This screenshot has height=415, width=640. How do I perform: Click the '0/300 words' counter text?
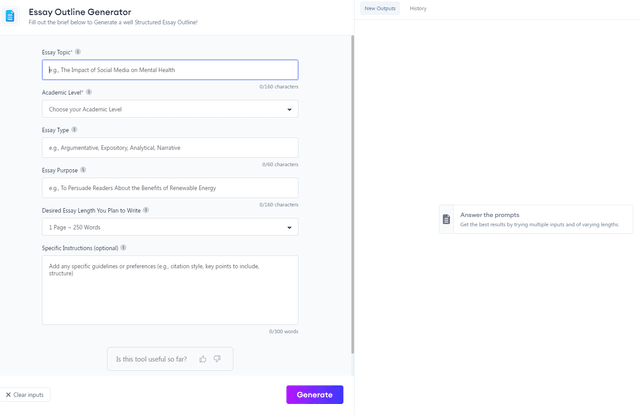pyautogui.click(x=283, y=331)
